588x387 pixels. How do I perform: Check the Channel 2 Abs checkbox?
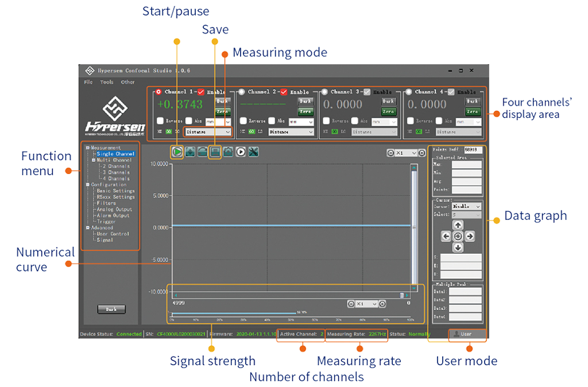(x=272, y=121)
